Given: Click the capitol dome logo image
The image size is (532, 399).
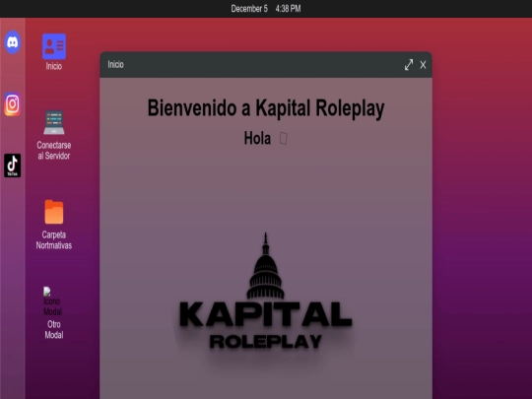Looking at the screenshot, I should (266, 266).
